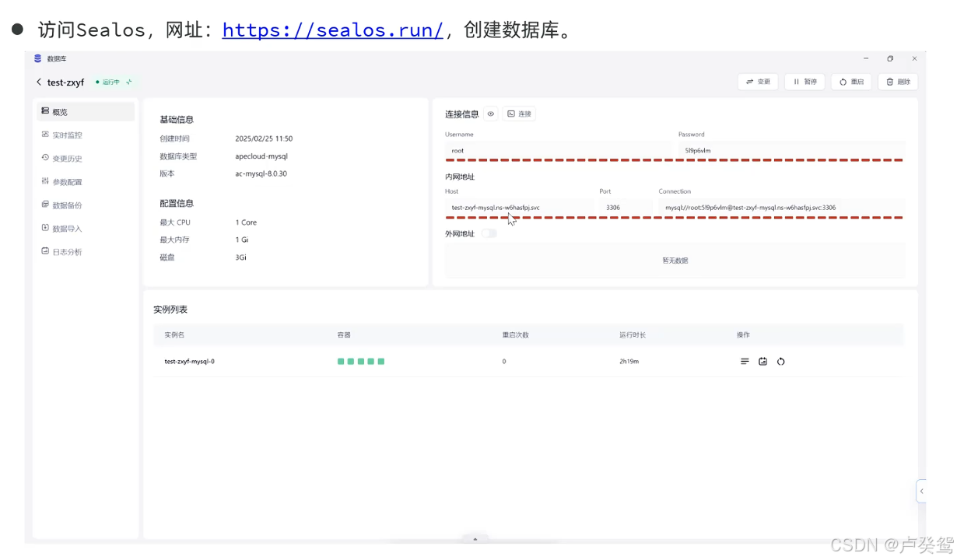Go back using the arrow beside test-zxyf
This screenshot has height=560, width=957.
coord(39,82)
